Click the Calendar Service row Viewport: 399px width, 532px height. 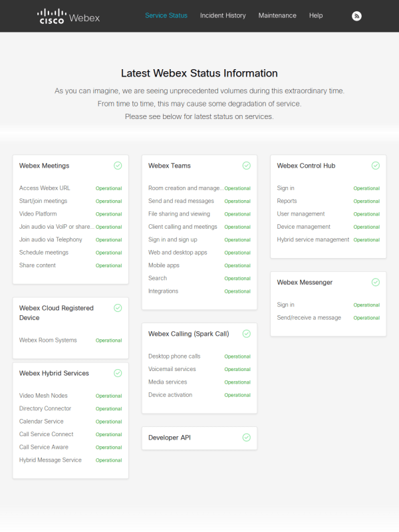(70, 422)
